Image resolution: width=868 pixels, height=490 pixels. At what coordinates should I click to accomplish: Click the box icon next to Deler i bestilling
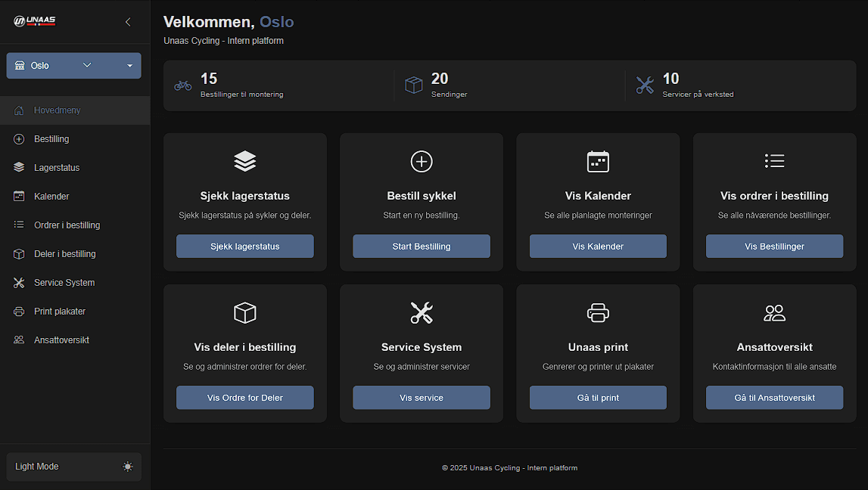tap(19, 254)
